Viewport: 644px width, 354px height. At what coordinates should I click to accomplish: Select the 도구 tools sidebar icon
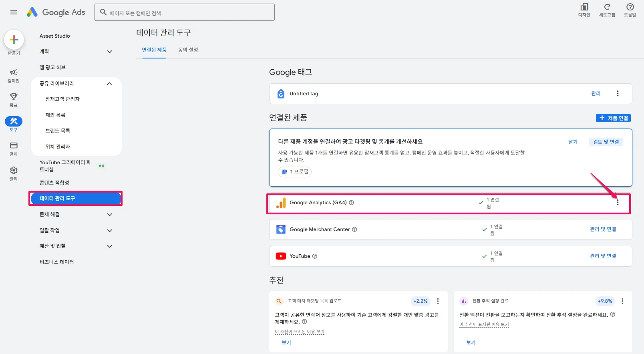coord(14,121)
